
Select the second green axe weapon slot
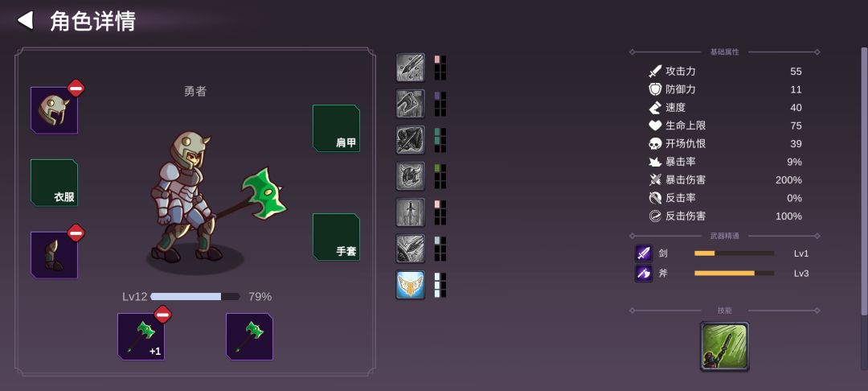[250, 337]
